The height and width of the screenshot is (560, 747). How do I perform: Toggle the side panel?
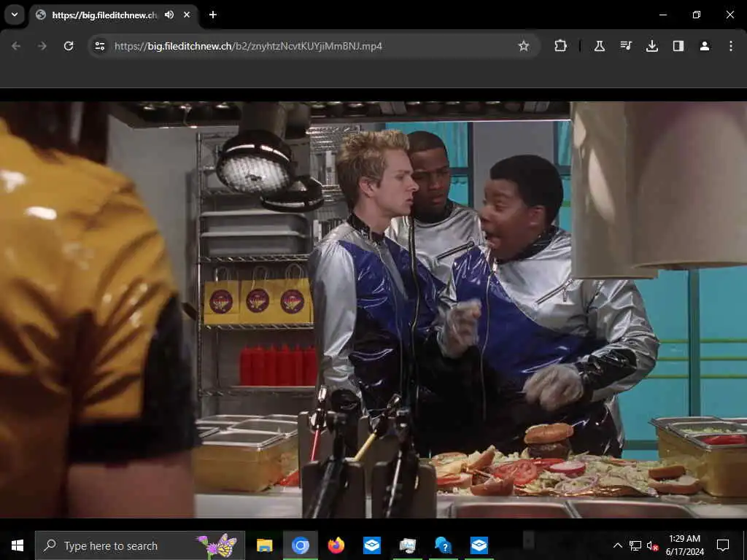click(678, 46)
